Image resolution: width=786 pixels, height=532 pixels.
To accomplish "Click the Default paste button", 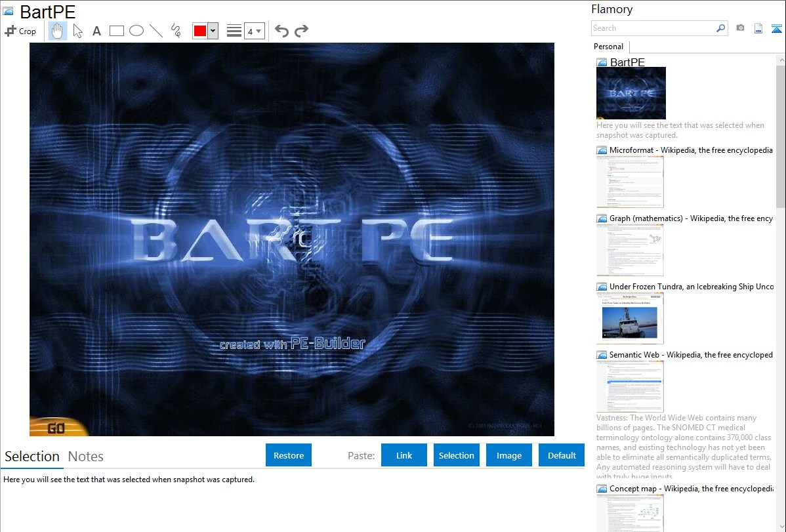I will (562, 455).
